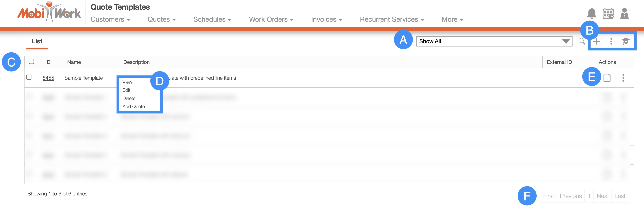The image size is (644, 218).
Task: Add a new quote template with plus icon
Action: click(x=597, y=41)
